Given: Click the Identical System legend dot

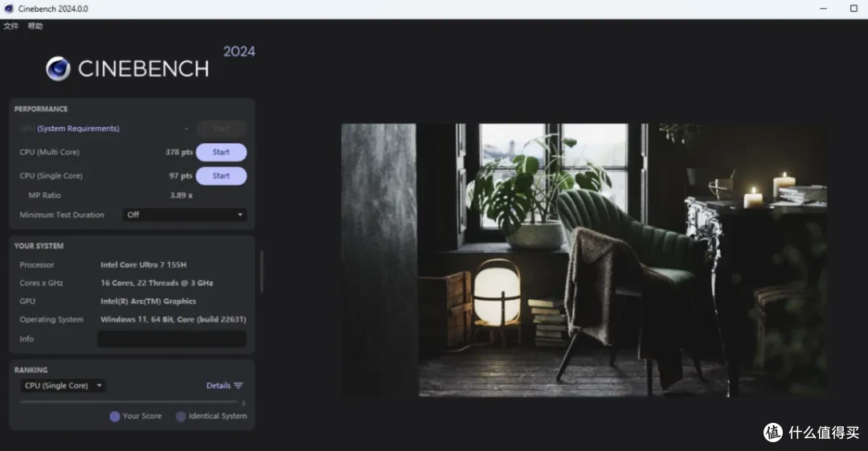Looking at the screenshot, I should point(181,416).
